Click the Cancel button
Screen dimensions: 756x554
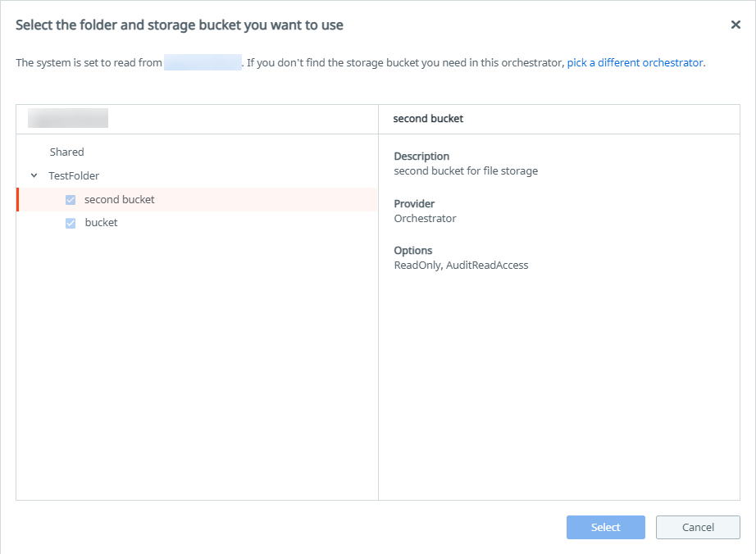tap(698, 527)
